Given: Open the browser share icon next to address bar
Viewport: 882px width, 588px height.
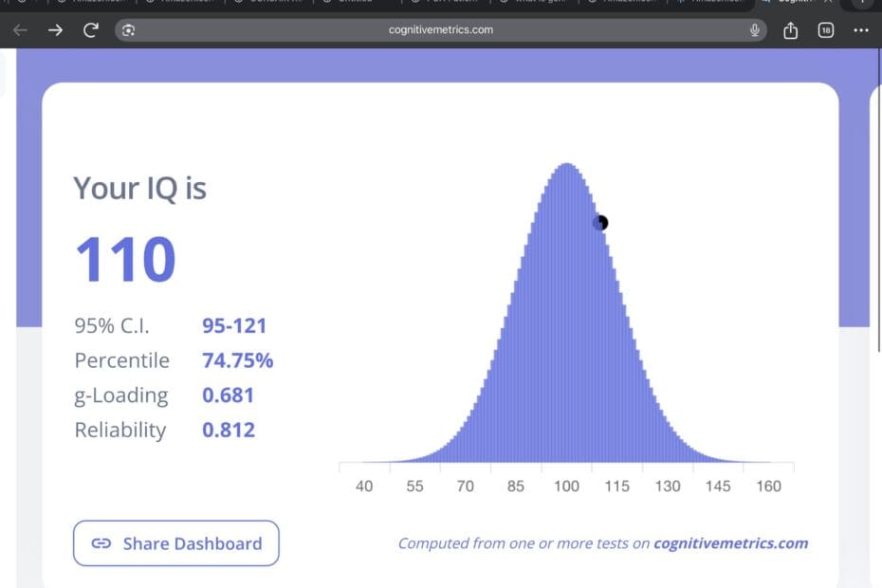Looking at the screenshot, I should point(790,29).
